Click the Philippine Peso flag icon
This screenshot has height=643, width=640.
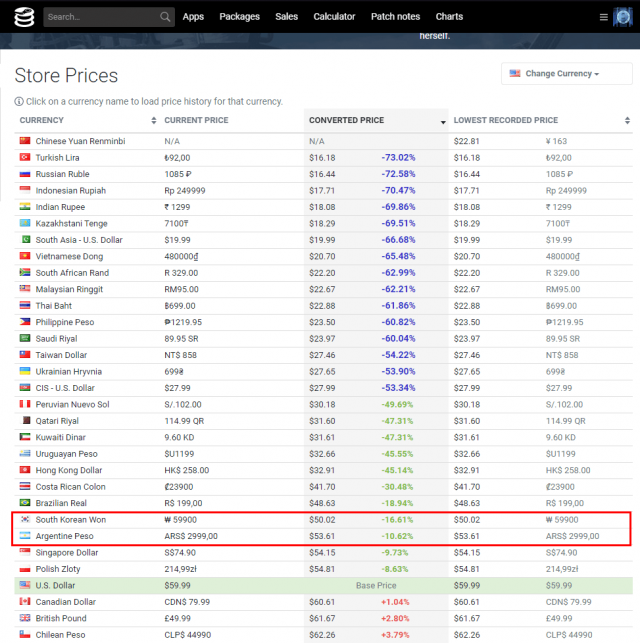pos(25,322)
